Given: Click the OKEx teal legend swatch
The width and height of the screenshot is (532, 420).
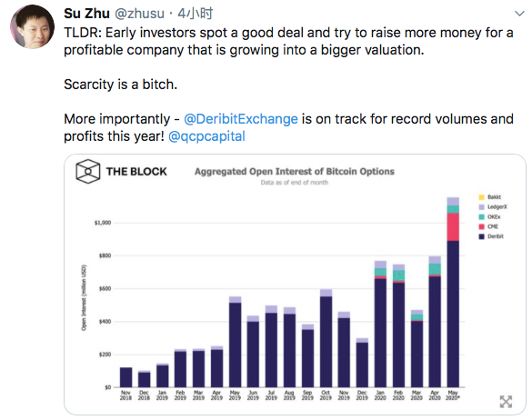Looking at the screenshot, I should pyautogui.click(x=481, y=216).
